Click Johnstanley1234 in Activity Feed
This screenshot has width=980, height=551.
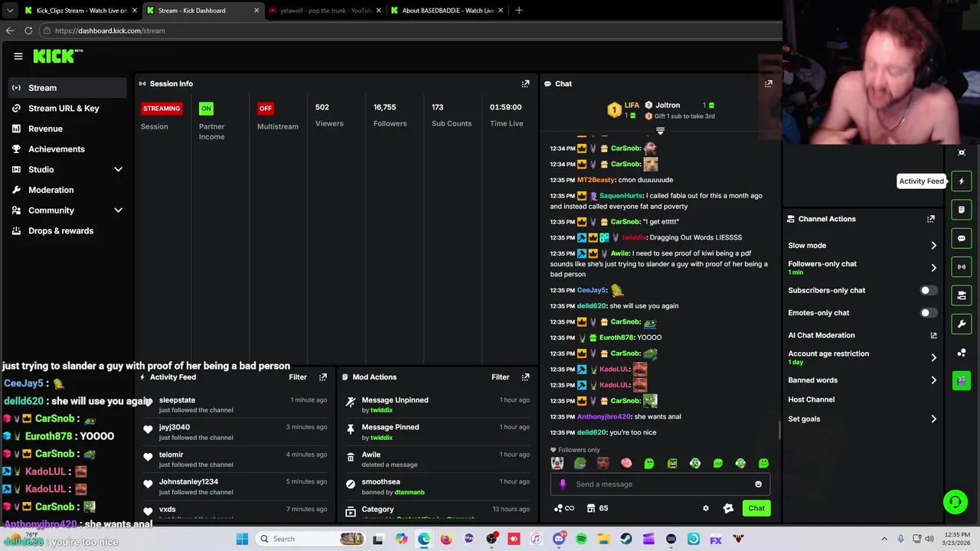tap(188, 482)
